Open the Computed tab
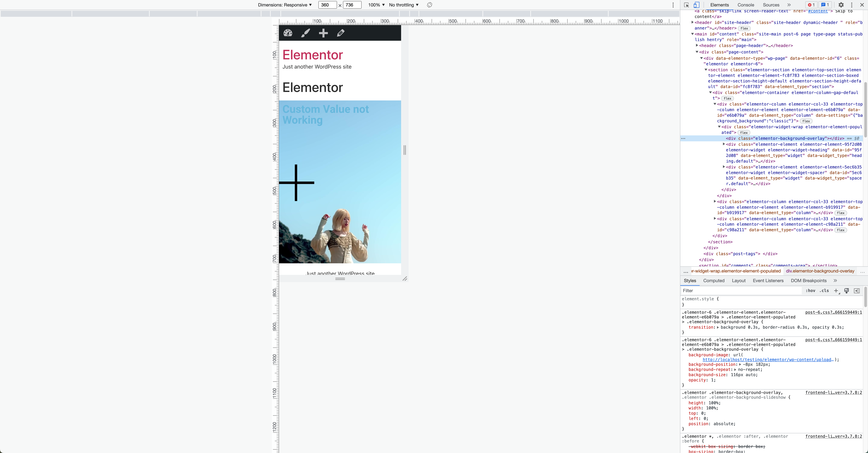 point(714,281)
